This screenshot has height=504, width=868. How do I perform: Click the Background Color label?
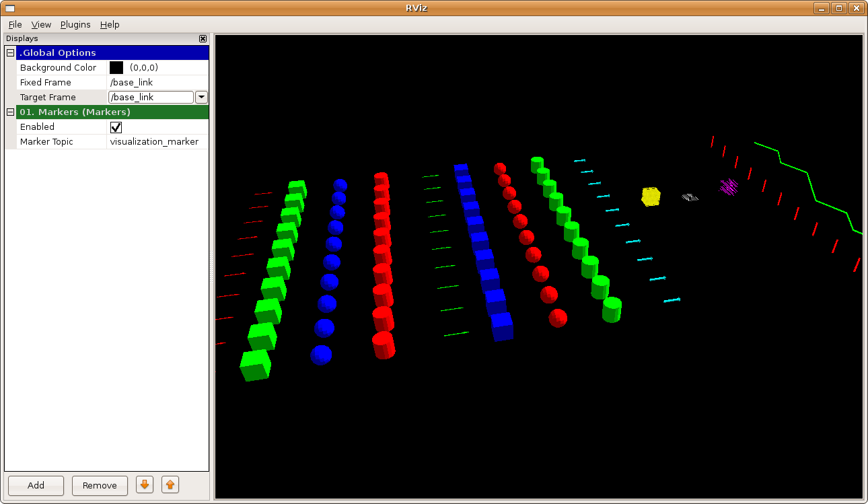[58, 67]
